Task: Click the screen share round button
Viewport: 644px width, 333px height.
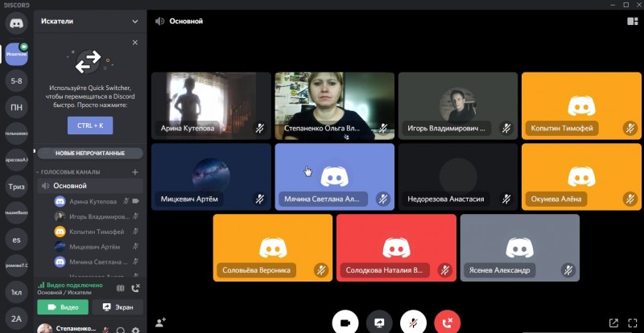Action: [378, 322]
